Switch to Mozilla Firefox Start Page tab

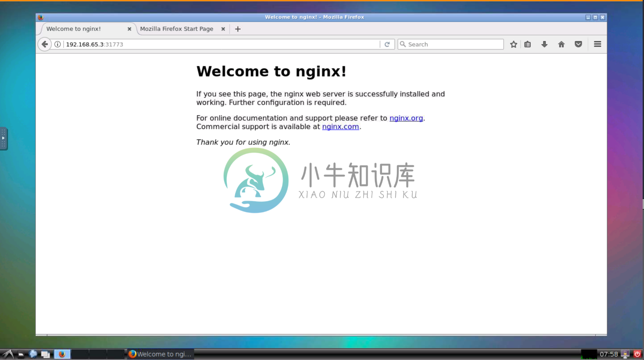click(177, 29)
